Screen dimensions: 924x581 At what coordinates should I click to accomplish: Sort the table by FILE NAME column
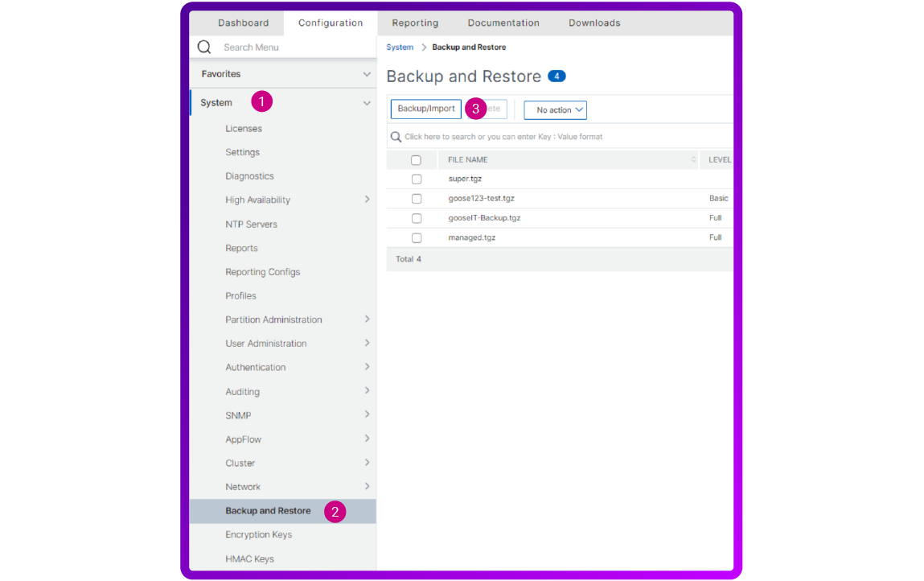coord(694,159)
